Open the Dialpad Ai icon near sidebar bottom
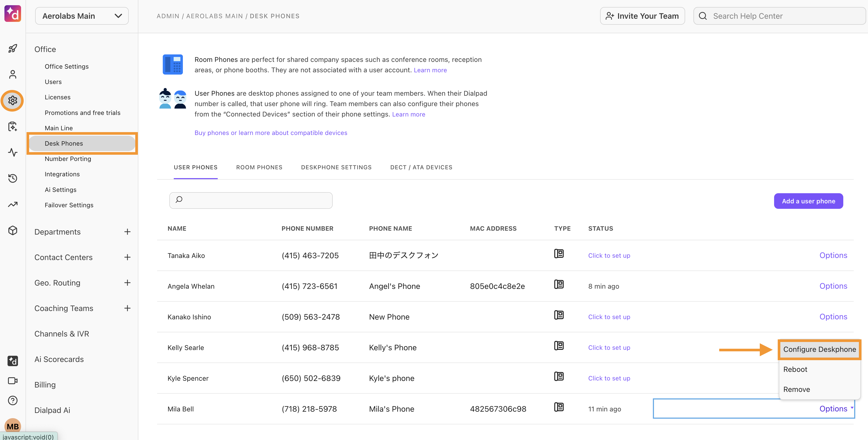Screen dimensions: 868x440 tap(12, 361)
